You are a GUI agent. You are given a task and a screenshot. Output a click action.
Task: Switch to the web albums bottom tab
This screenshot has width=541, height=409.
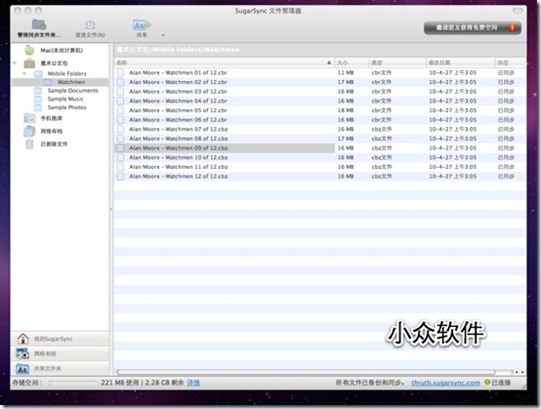[x=61, y=354]
